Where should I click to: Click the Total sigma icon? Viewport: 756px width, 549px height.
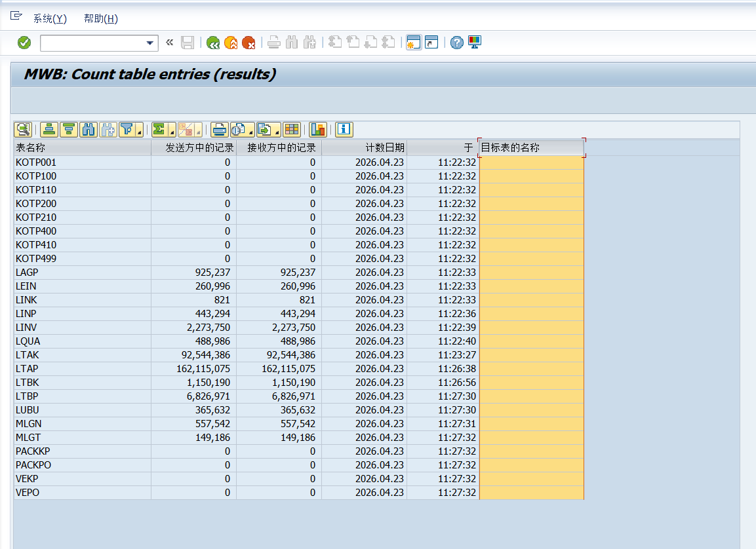click(x=159, y=130)
